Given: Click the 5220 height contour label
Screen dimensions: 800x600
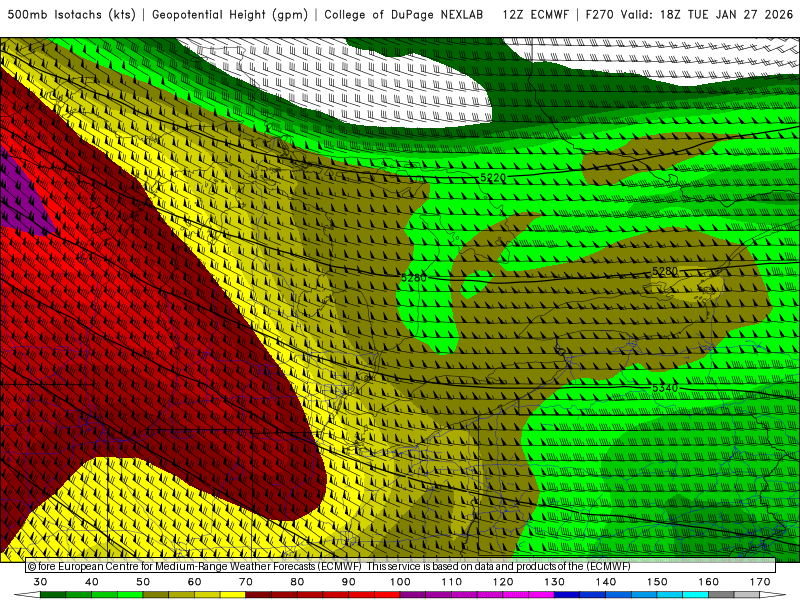Looking at the screenshot, I should (x=493, y=178).
